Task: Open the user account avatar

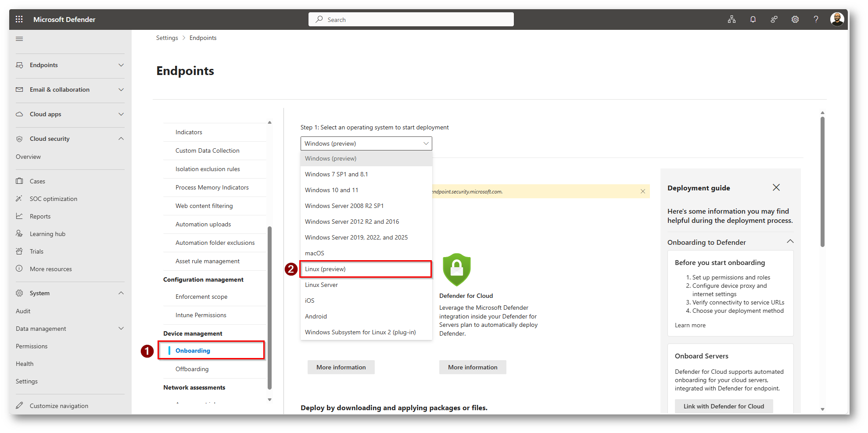Action: coord(837,19)
